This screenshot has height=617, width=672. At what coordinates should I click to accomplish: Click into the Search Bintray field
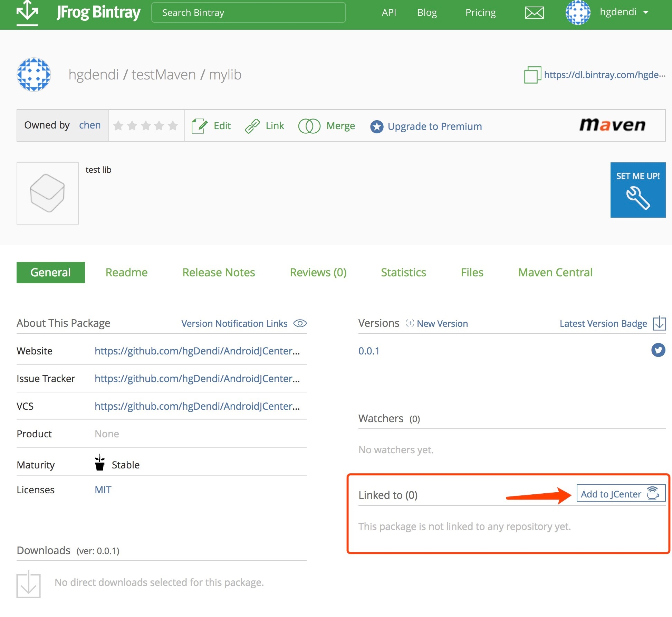coord(248,13)
